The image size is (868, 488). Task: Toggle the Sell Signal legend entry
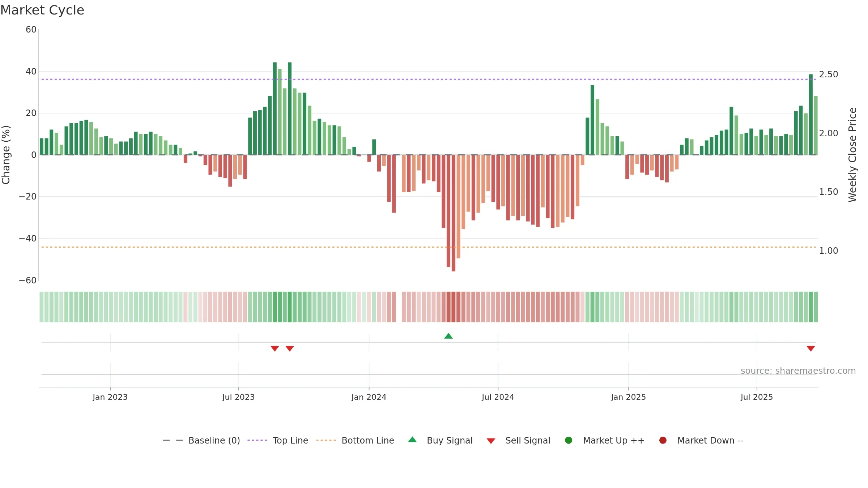point(518,440)
